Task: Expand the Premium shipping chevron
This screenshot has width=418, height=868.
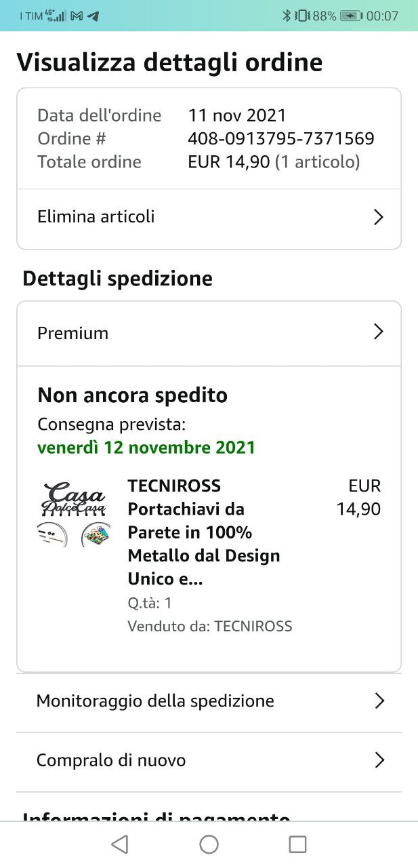Action: (x=379, y=332)
